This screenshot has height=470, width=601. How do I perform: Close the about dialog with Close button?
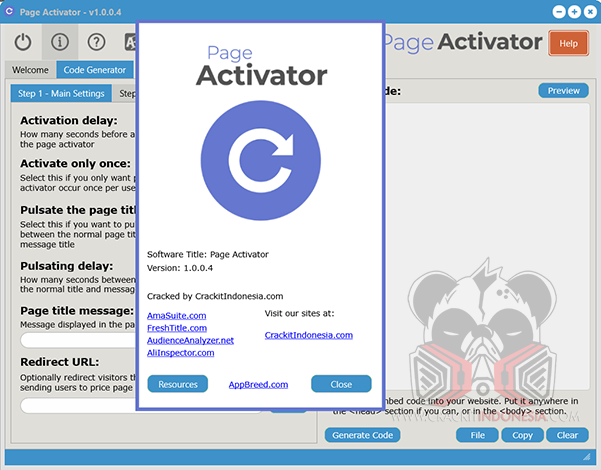point(341,384)
